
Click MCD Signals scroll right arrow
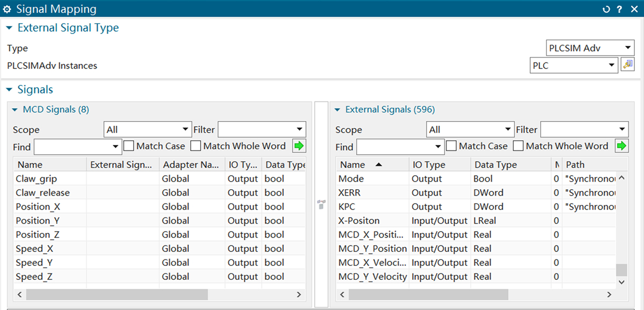point(299,294)
